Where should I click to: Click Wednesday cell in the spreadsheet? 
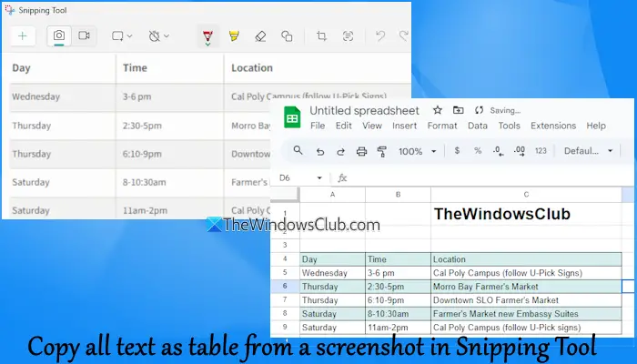click(332, 273)
